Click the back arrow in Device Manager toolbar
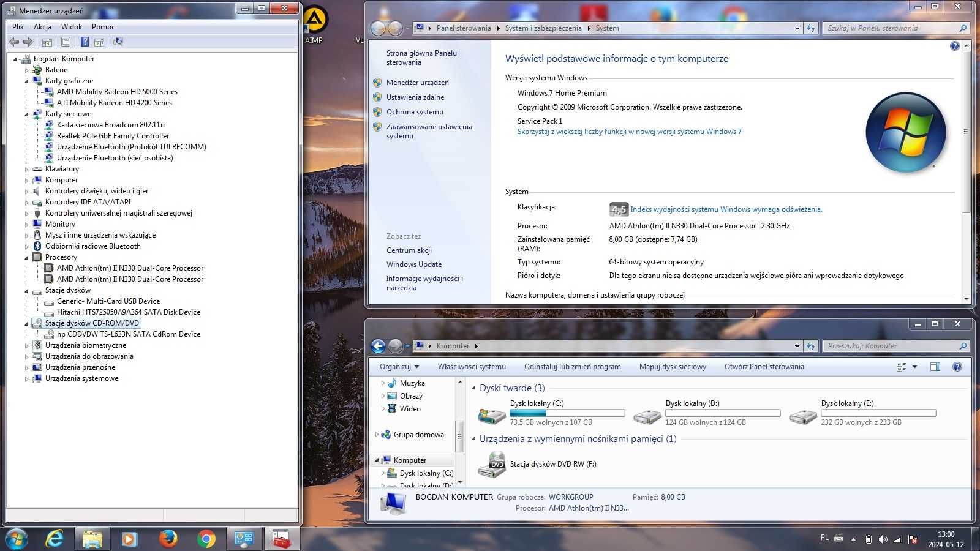 click(14, 42)
